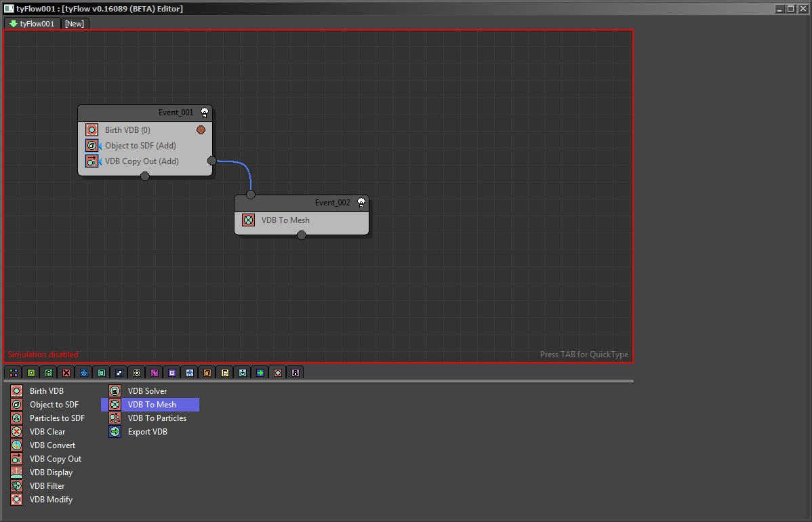Viewport: 812px width, 522px height.
Task: Choose the VDB Solver operator
Action: [147, 391]
